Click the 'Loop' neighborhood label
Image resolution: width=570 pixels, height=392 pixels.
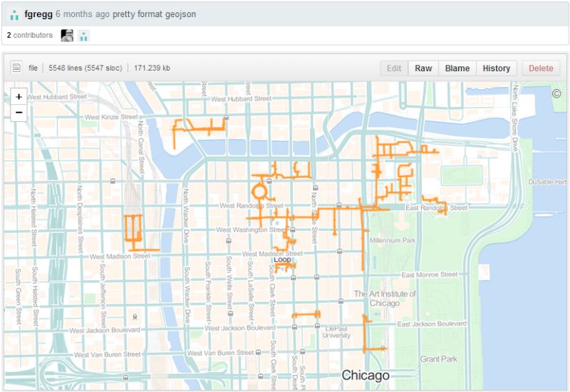[x=282, y=259]
